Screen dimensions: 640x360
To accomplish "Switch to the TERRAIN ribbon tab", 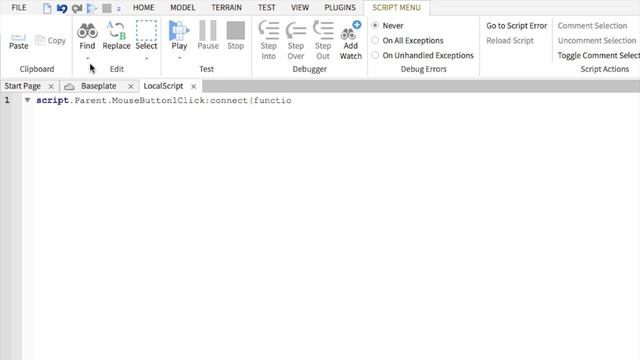I will tap(227, 7).
